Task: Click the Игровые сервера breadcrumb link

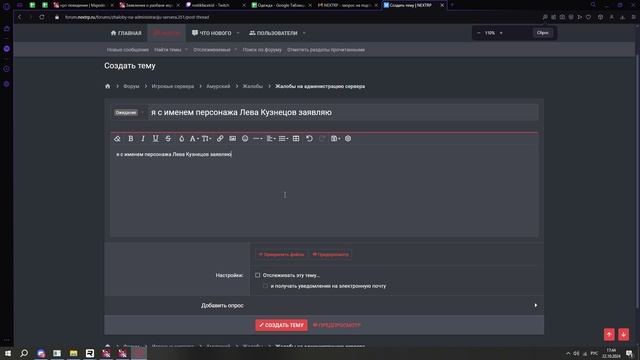Action: [x=173, y=87]
